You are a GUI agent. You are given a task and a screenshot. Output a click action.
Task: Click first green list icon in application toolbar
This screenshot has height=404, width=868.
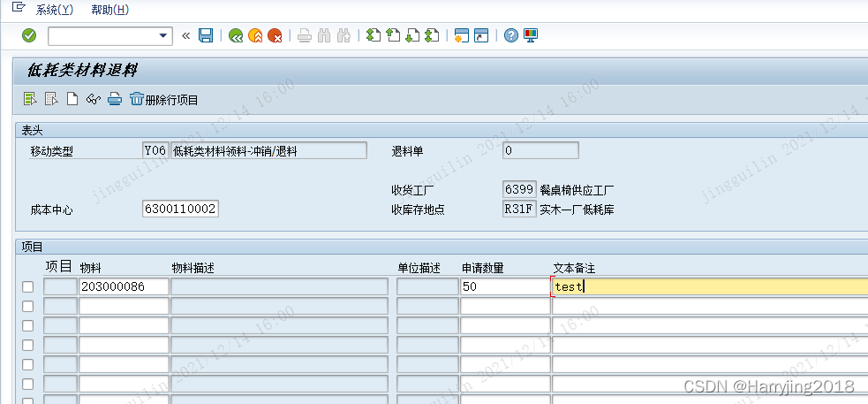click(30, 99)
